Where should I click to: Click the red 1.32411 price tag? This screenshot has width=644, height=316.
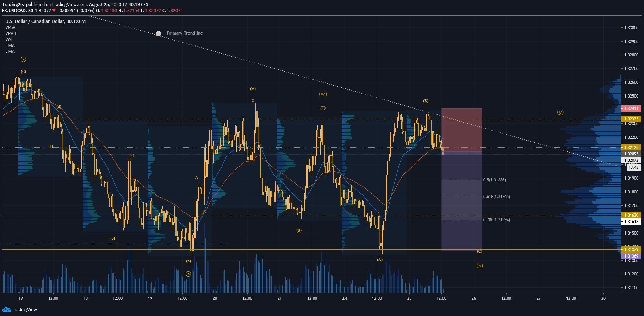tap(631, 109)
